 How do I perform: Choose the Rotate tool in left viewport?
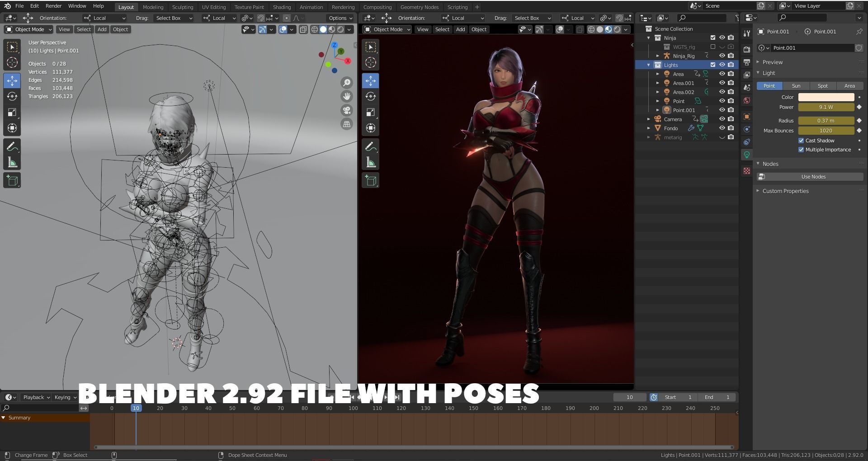(x=12, y=97)
